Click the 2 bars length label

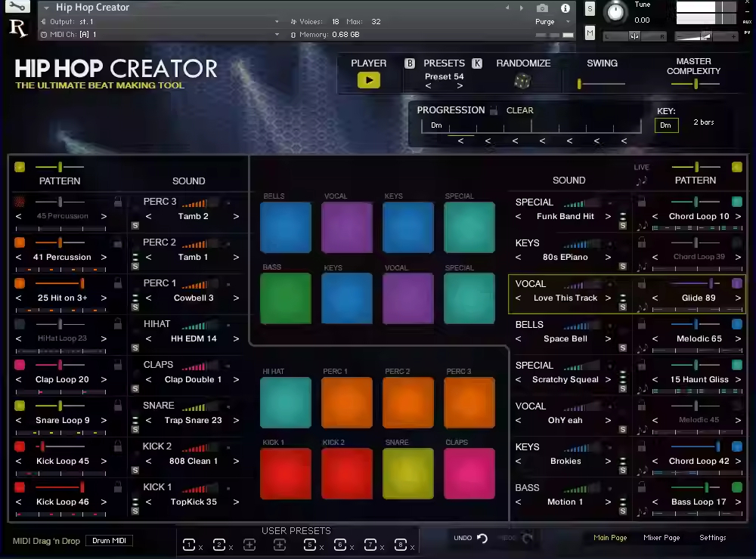pos(703,122)
